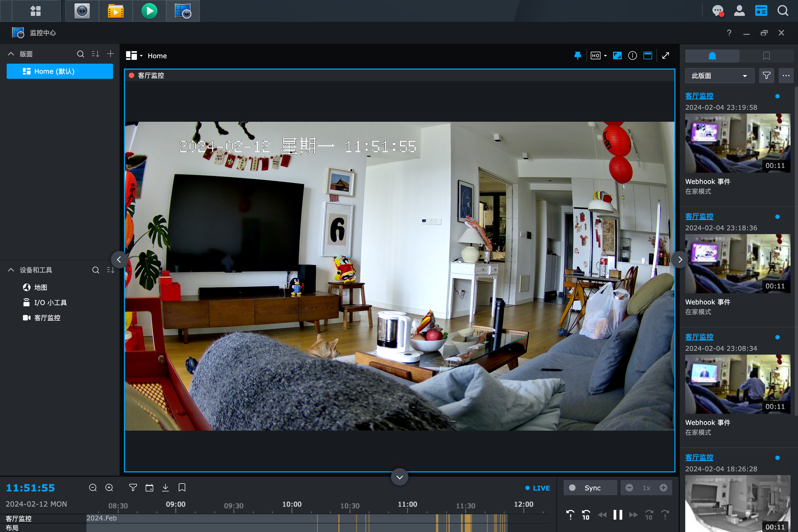Screen dimensions: 798x532
Task: Decrease playback speed with minus
Action: pyautogui.click(x=629, y=488)
